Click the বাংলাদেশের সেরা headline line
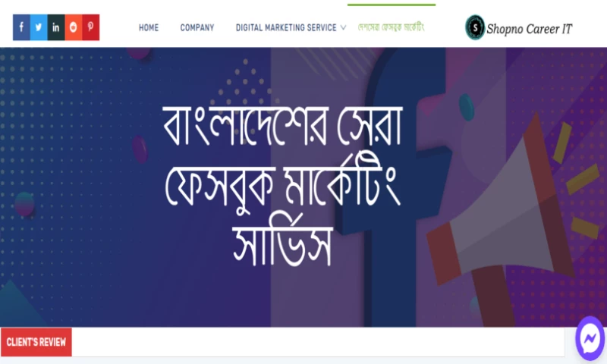This screenshot has width=607, height=364. coord(282,126)
